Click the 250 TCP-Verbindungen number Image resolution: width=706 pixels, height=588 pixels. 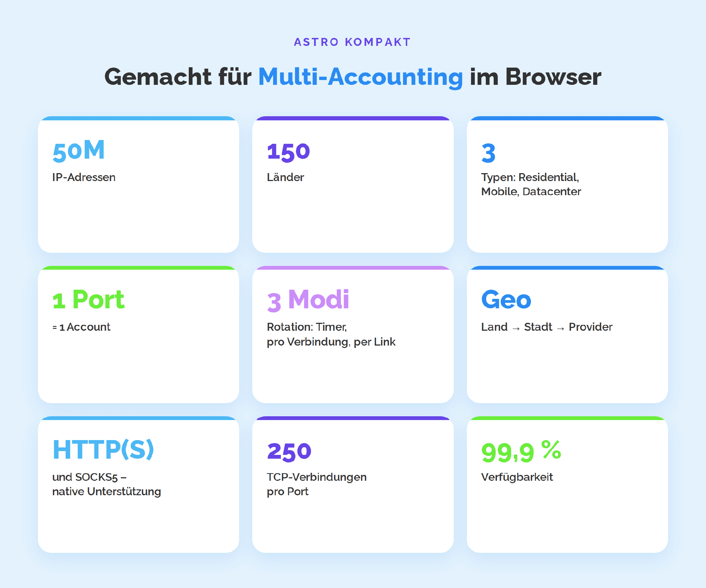pyautogui.click(x=289, y=452)
